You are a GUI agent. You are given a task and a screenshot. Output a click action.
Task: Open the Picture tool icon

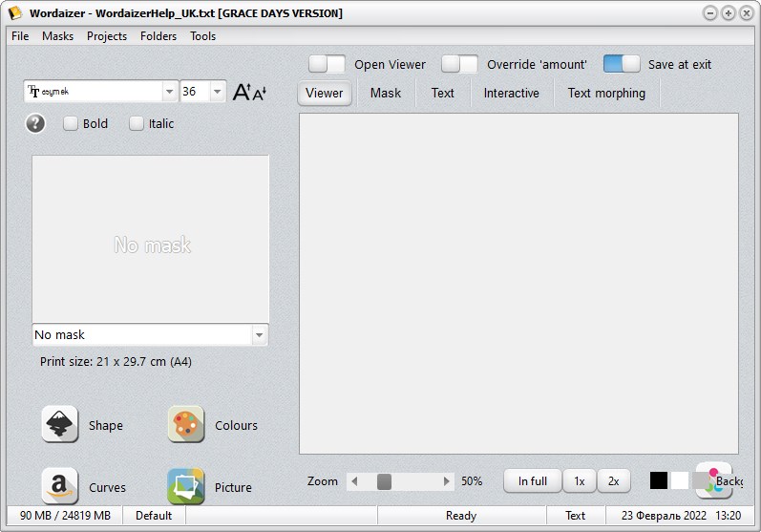(x=186, y=486)
